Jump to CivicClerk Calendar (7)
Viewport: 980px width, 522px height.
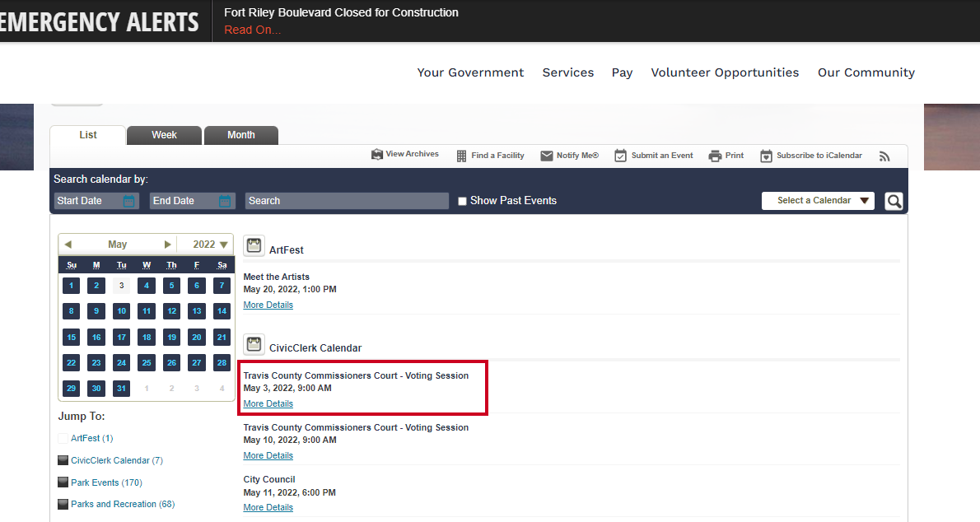click(x=117, y=461)
